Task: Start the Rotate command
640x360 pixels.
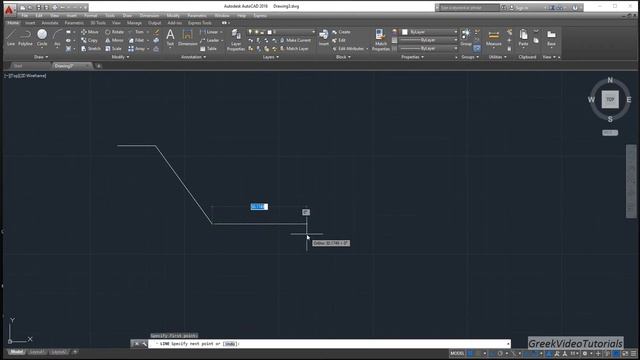Action: pos(115,32)
